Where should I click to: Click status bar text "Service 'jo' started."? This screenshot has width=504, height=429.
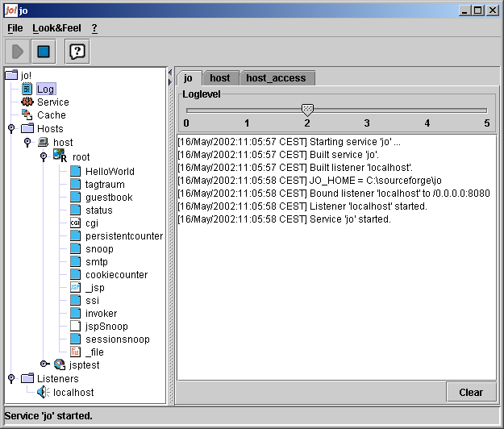point(48,416)
